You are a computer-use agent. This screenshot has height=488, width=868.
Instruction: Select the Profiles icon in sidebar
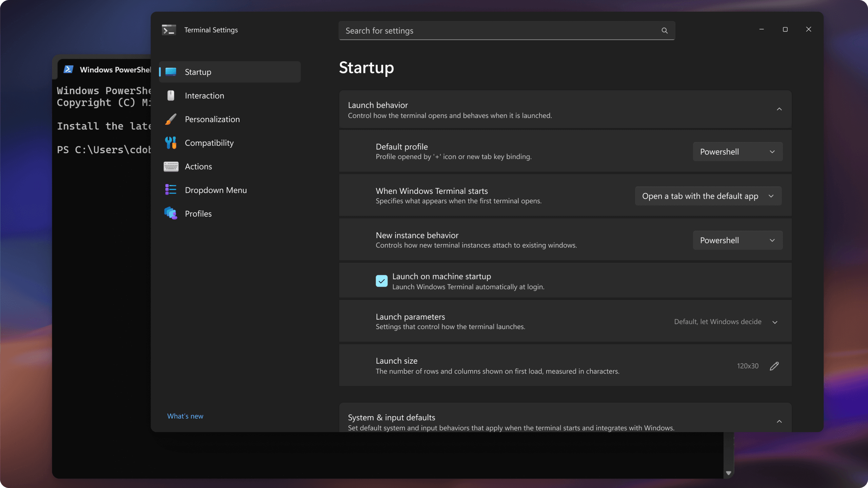pos(171,213)
